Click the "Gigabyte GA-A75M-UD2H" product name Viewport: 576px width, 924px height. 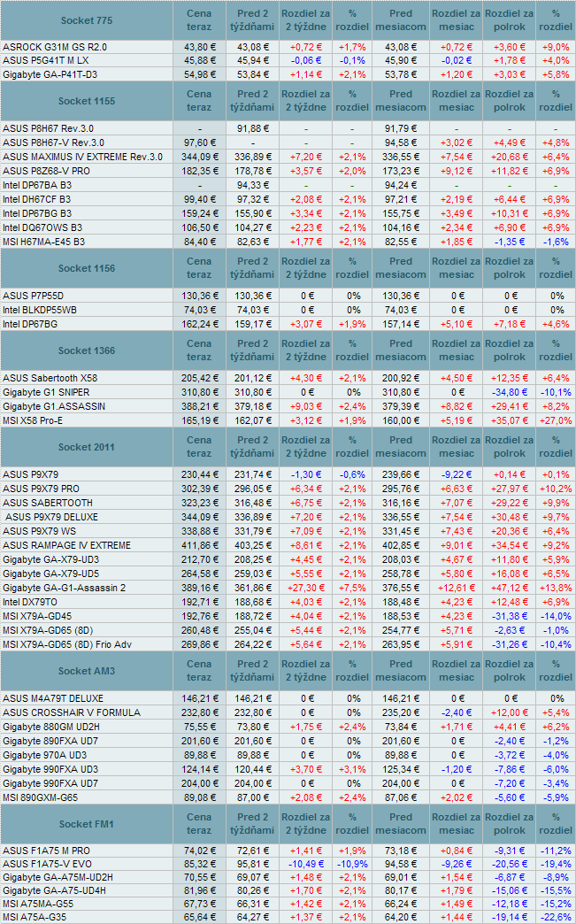click(58, 877)
